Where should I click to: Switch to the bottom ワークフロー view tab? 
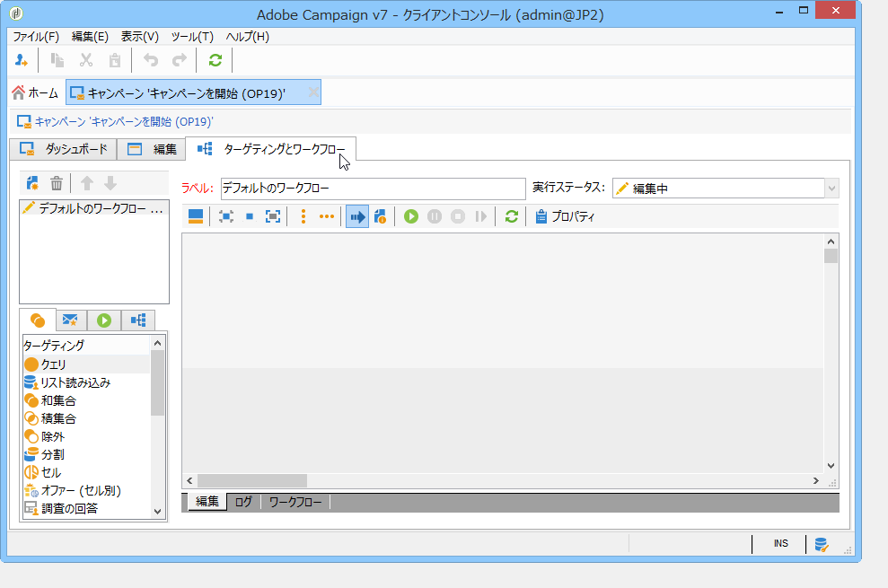pos(295,502)
